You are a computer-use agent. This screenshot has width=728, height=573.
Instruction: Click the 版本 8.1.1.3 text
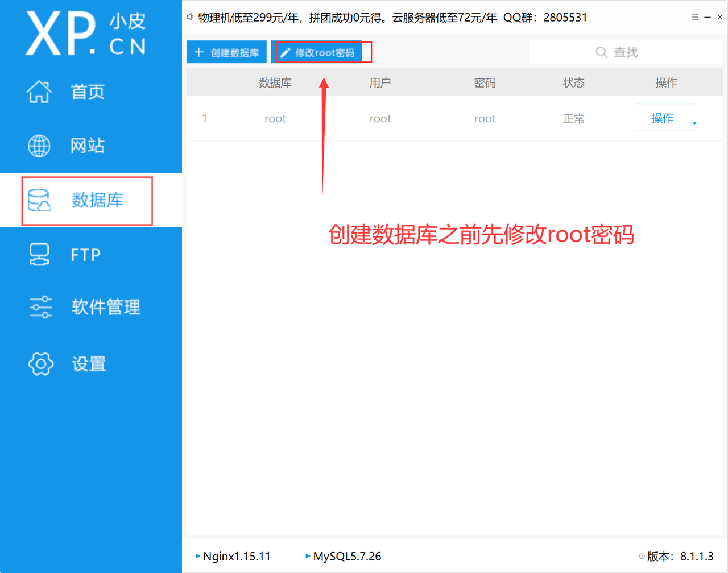pos(680,557)
